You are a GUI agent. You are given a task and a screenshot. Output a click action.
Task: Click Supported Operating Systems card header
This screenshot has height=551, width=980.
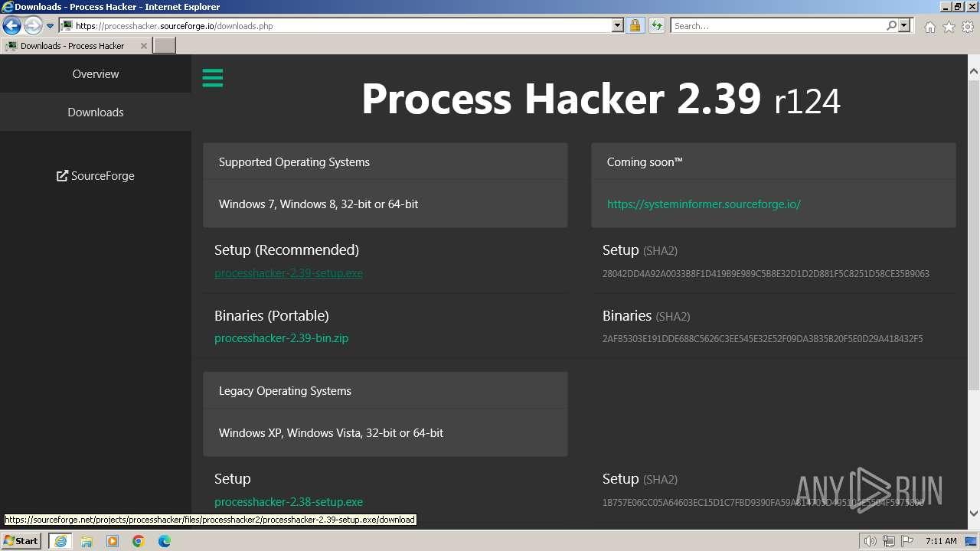[385, 161]
